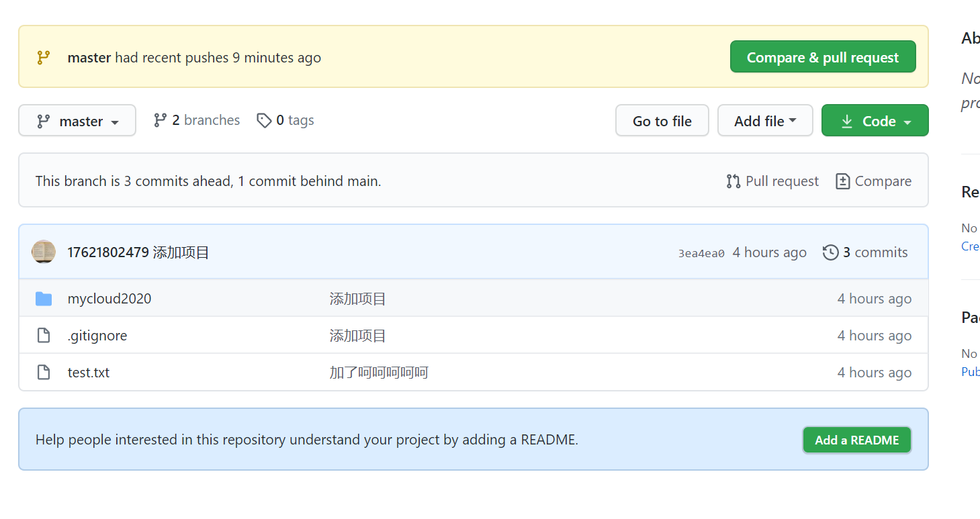Screen dimensions: 980x519
Task: Open the test.txt file link
Action: click(x=89, y=373)
